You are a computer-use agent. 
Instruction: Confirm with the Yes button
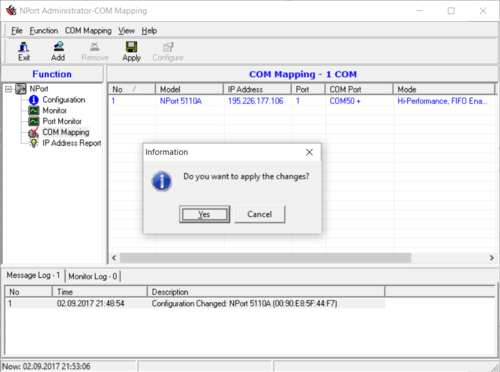[x=204, y=214]
